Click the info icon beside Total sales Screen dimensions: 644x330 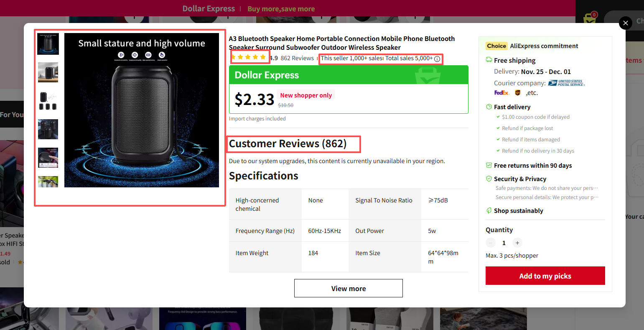pyautogui.click(x=437, y=59)
